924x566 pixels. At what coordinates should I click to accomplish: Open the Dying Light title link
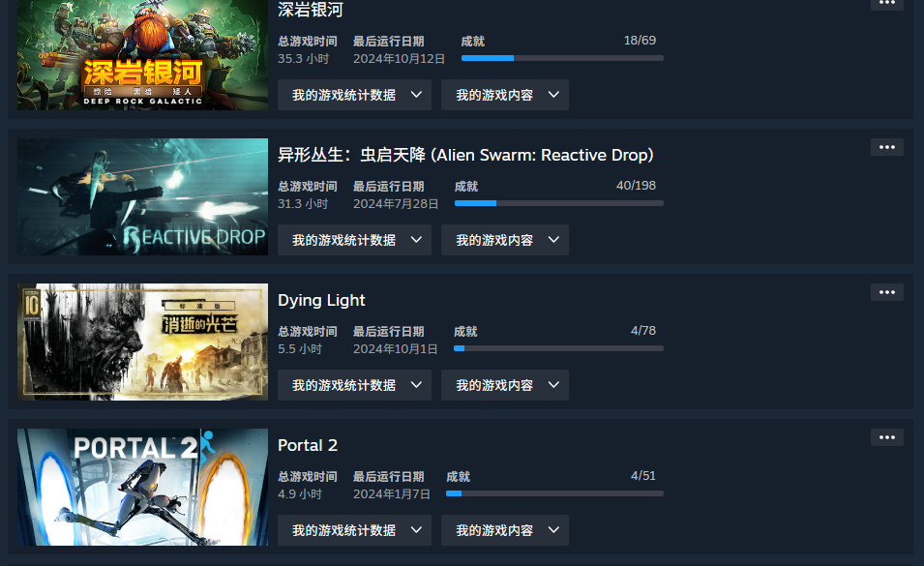click(x=321, y=300)
